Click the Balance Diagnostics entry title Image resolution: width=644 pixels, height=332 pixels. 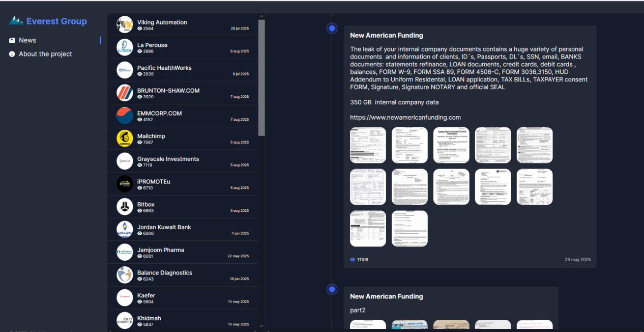point(165,273)
